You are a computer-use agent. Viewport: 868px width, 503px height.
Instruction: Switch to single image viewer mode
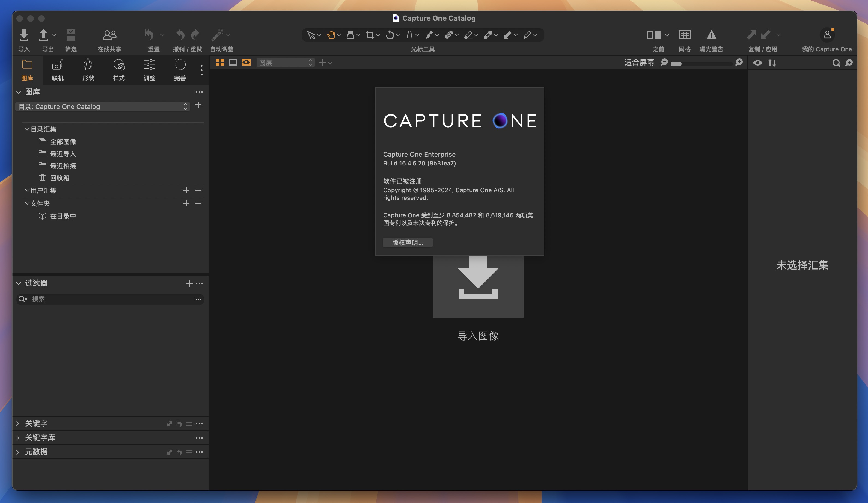tap(233, 62)
